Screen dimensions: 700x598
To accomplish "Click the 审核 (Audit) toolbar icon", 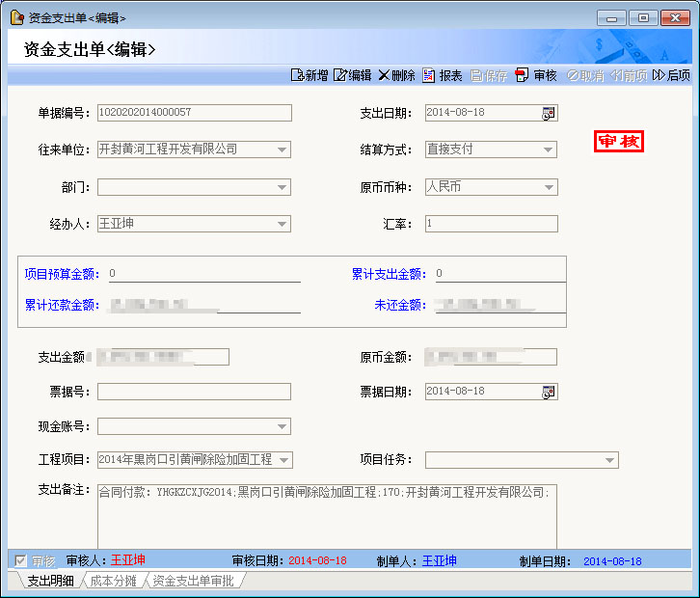I will [523, 76].
